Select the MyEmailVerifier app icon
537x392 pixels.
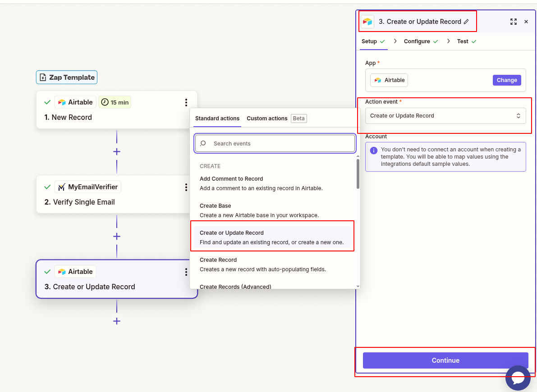[61, 187]
